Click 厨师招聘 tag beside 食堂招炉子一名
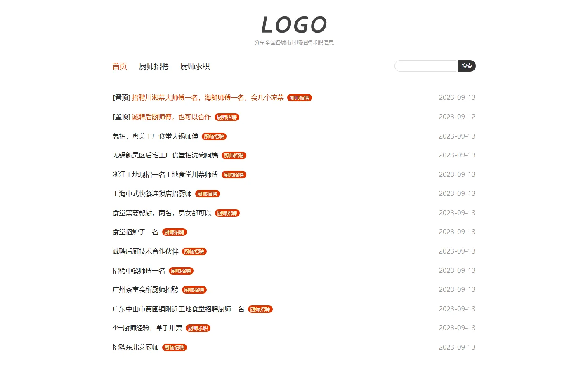This screenshot has height=371, width=588. click(175, 232)
